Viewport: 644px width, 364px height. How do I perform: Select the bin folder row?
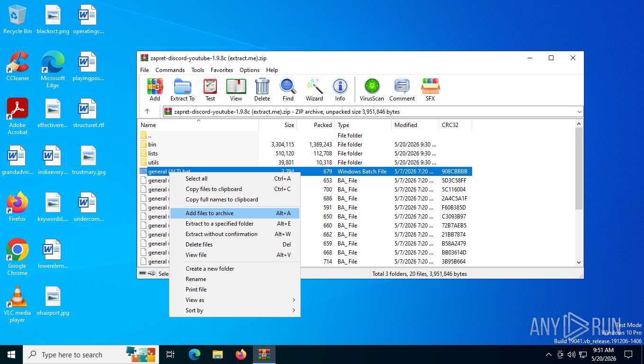(x=305, y=145)
